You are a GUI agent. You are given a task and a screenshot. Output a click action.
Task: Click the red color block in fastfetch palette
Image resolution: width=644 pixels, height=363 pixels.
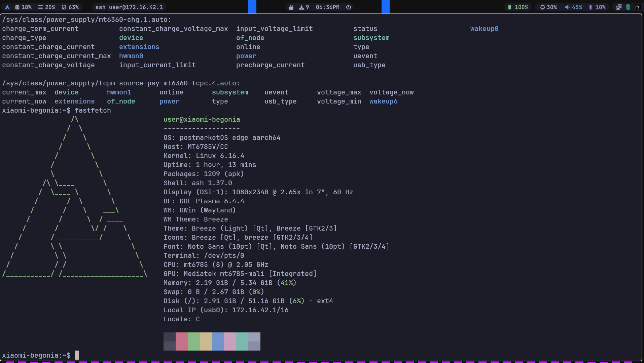(182, 341)
